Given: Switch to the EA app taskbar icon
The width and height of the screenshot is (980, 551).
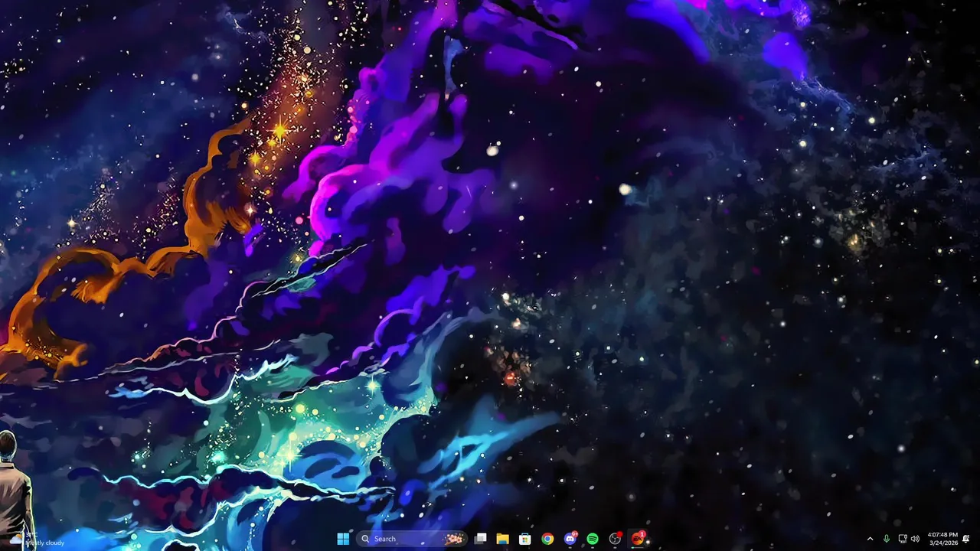Looking at the screenshot, I should point(638,539).
